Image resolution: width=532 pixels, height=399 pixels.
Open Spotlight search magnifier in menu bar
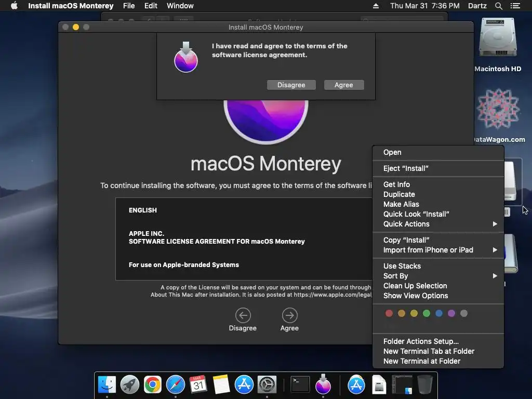tap(498, 6)
